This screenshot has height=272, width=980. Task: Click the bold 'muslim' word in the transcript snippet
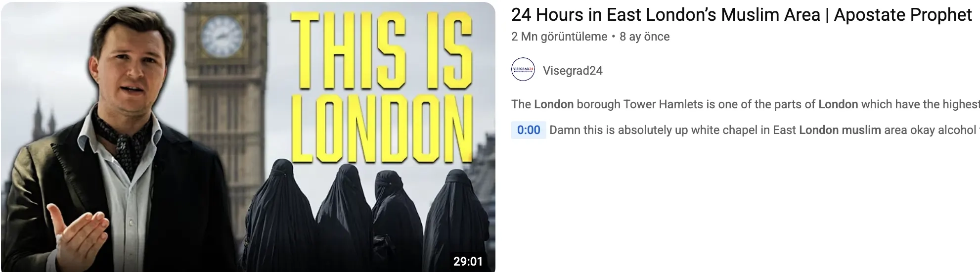click(x=861, y=130)
